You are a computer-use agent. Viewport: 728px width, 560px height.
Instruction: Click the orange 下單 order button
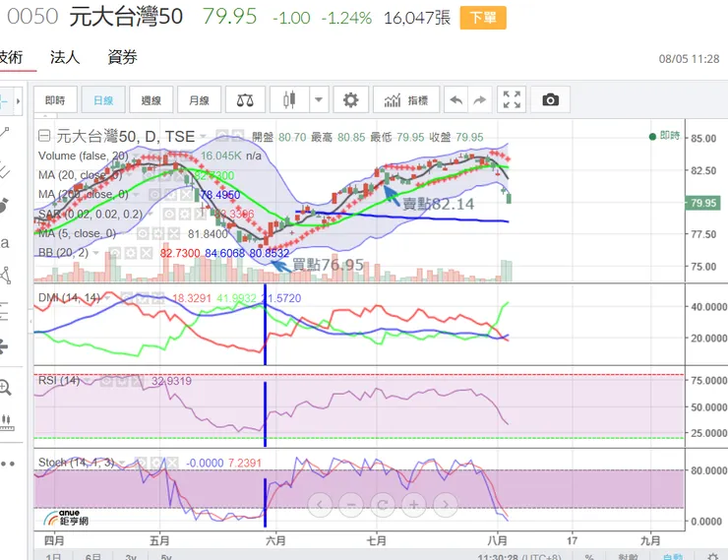tap(483, 18)
